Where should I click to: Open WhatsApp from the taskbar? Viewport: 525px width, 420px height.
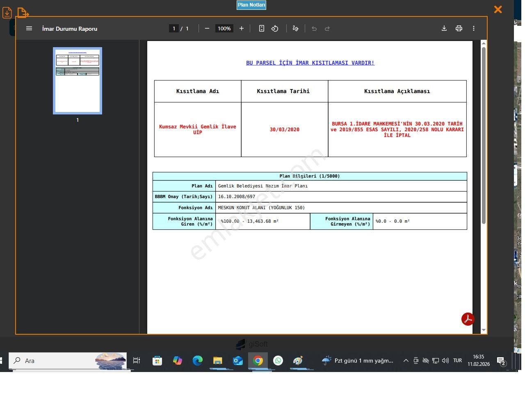278,361
